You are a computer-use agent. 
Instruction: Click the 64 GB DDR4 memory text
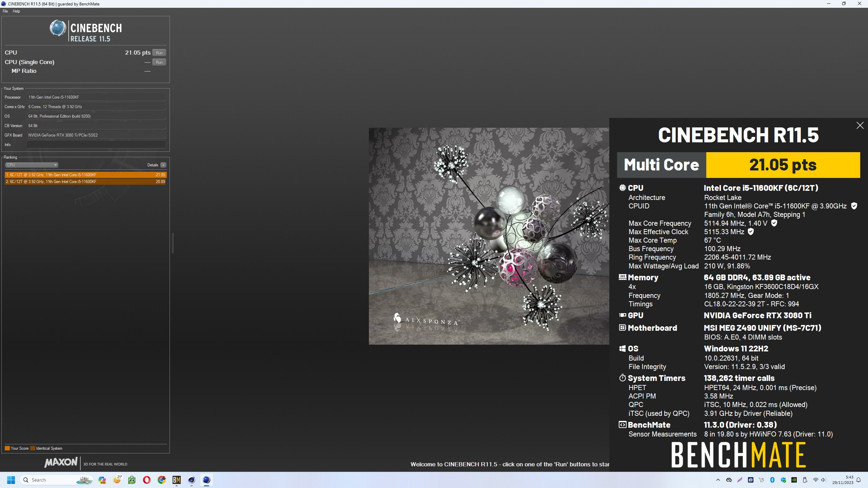pos(757,277)
